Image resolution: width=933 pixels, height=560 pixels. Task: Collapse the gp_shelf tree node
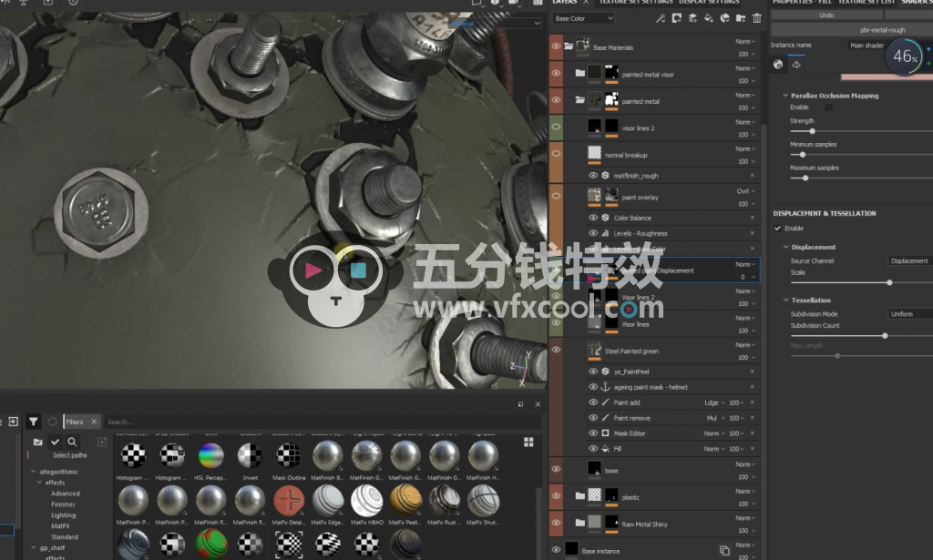coord(34,547)
